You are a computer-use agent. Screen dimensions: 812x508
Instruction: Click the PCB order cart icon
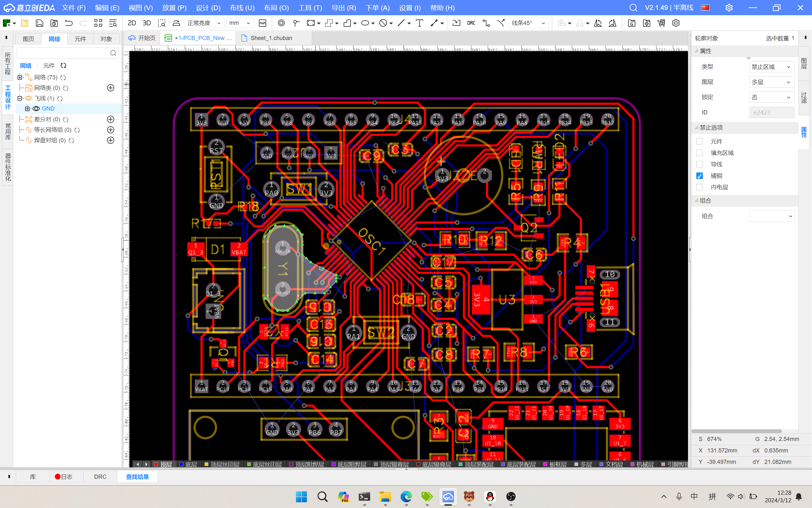pyautogui.click(x=661, y=23)
